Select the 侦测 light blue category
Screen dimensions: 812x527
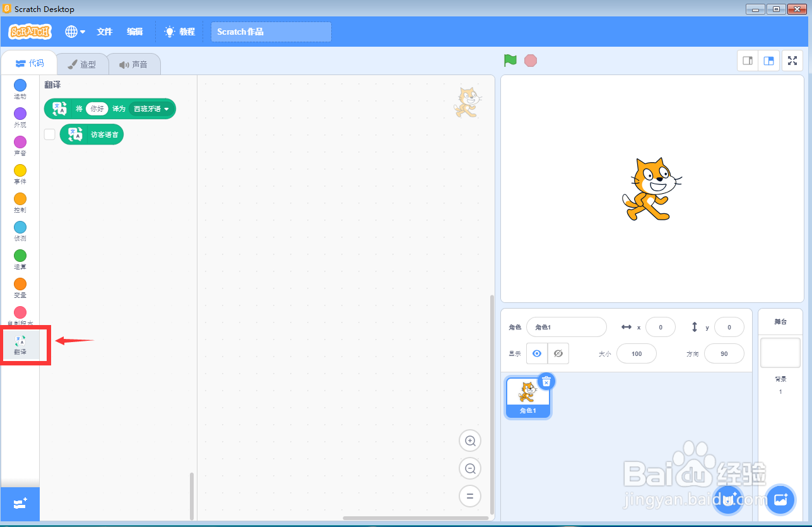pyautogui.click(x=20, y=231)
